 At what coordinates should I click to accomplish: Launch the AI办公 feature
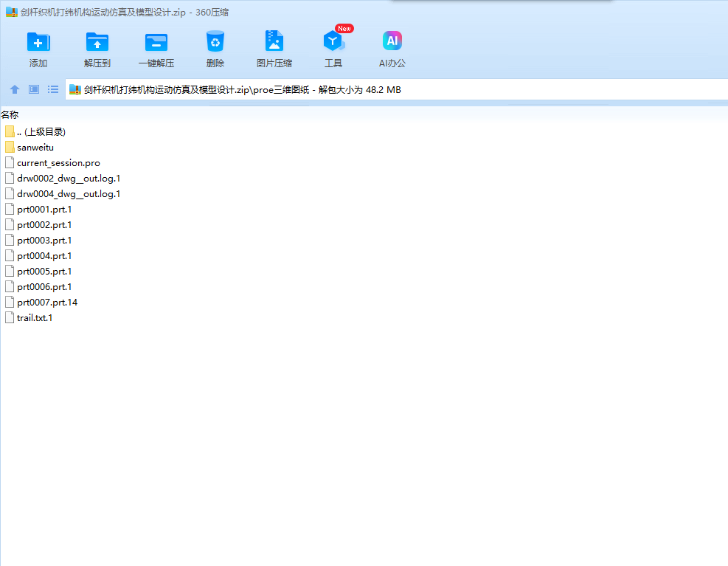(392, 49)
